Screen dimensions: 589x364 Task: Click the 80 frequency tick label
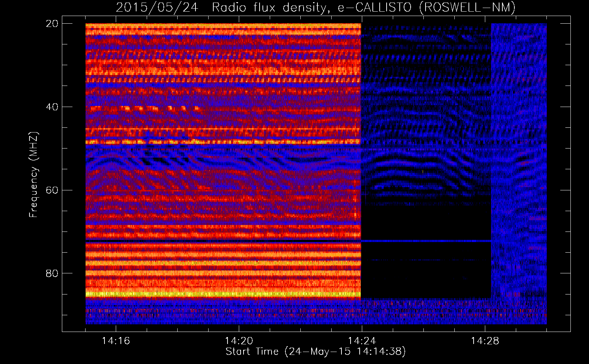(x=52, y=273)
